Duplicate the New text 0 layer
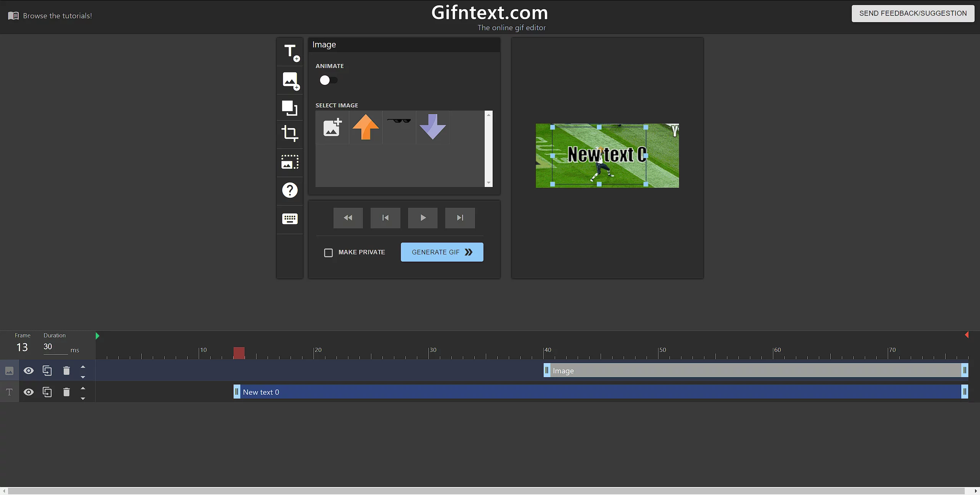Image resolution: width=980 pixels, height=495 pixels. tap(47, 392)
